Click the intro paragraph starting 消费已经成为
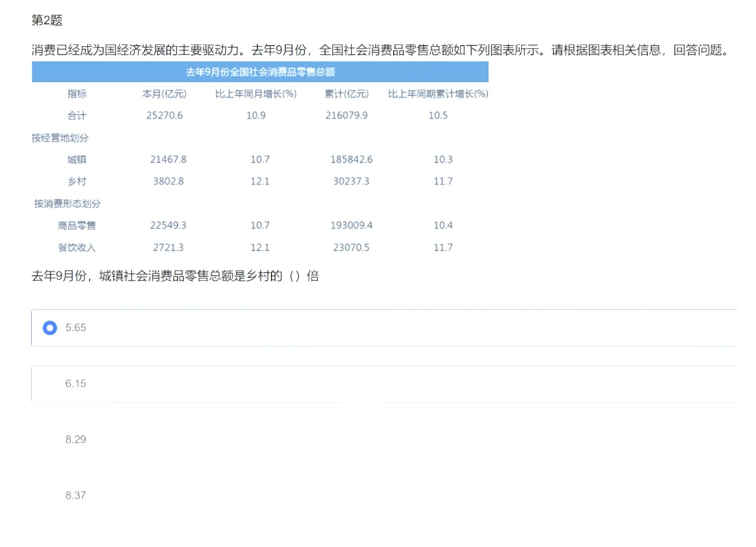The height and width of the screenshot is (547, 756). point(380,50)
